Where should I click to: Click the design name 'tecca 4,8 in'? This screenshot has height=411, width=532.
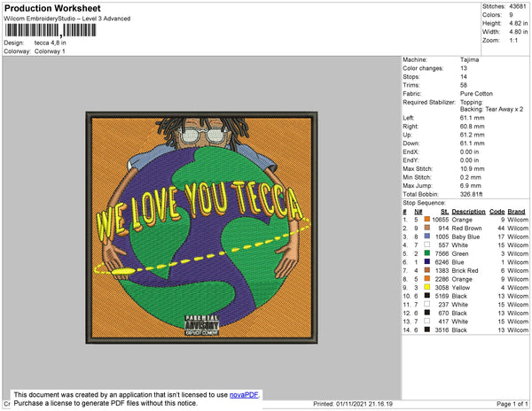tap(51, 43)
